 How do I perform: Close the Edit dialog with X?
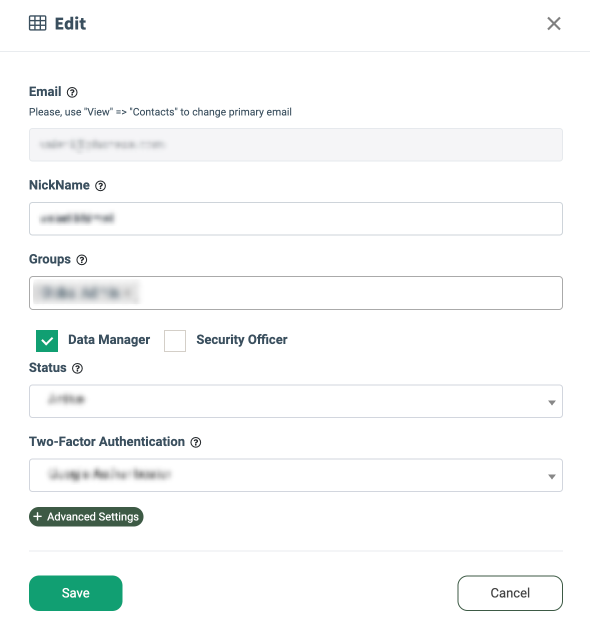click(x=554, y=24)
